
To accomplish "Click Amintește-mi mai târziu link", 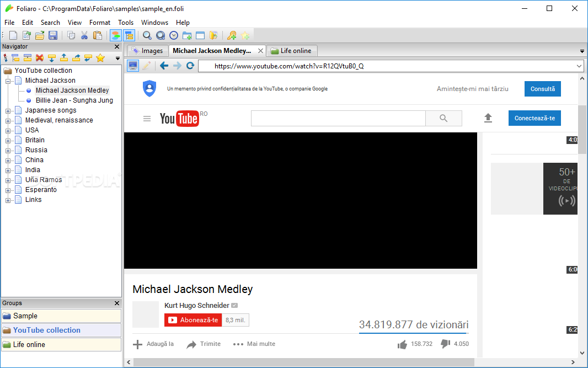I will tap(473, 89).
